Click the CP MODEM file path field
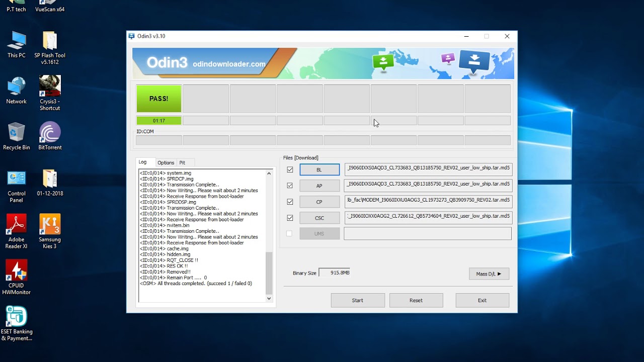The width and height of the screenshot is (644, 362). (x=428, y=202)
